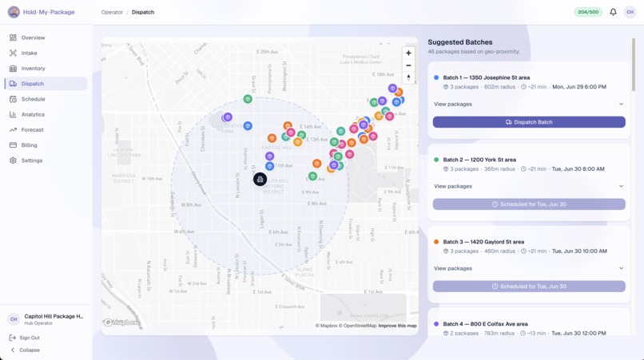Open notifications bell
644x360 pixels.
[613, 12]
